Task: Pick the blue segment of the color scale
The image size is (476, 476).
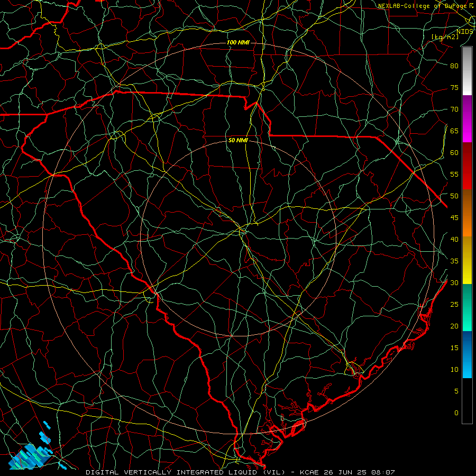Action: click(x=467, y=354)
